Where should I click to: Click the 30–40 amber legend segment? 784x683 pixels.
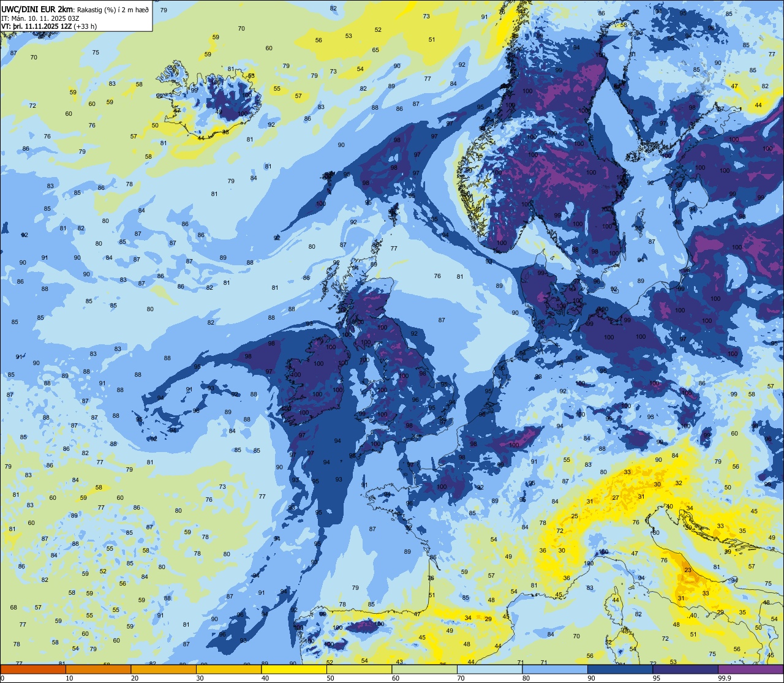(228, 670)
